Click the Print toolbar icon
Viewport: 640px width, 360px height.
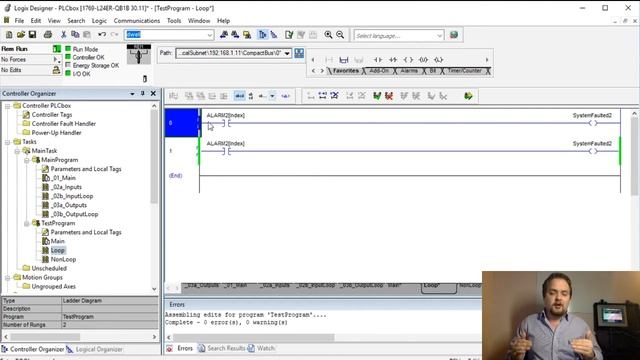[x=48, y=35]
